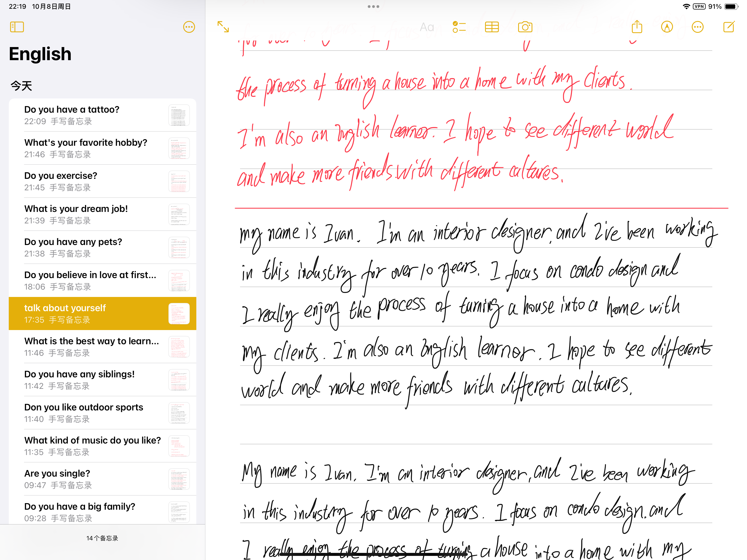Tap the home indicator bar at bottom
747x560 pixels.
pos(373,554)
